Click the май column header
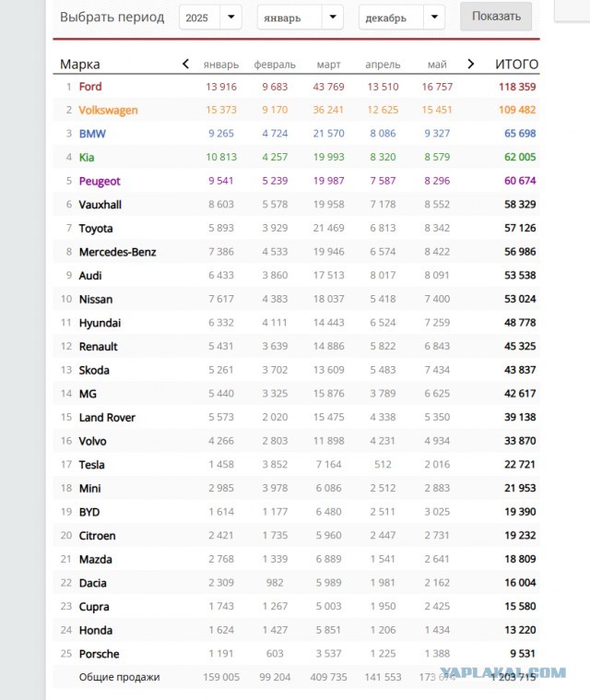Image resolution: width=590 pixels, height=700 pixels. point(437,65)
